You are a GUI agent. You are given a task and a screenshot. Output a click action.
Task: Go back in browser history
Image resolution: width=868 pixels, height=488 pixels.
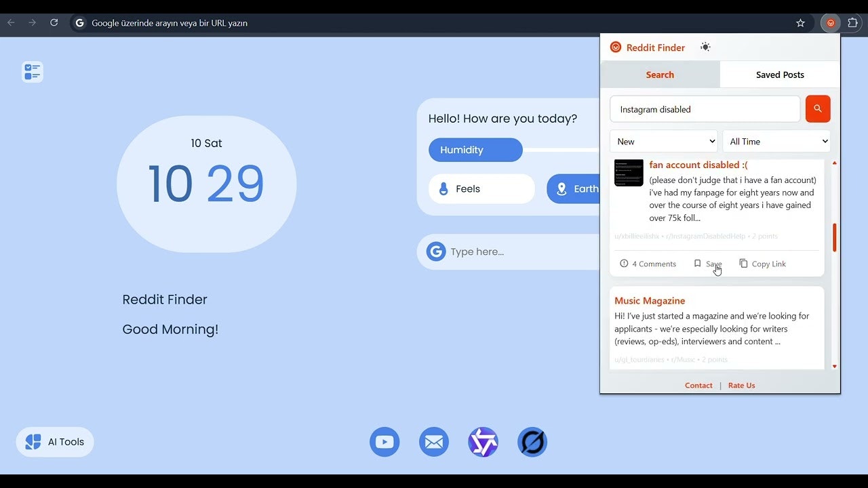[11, 22]
